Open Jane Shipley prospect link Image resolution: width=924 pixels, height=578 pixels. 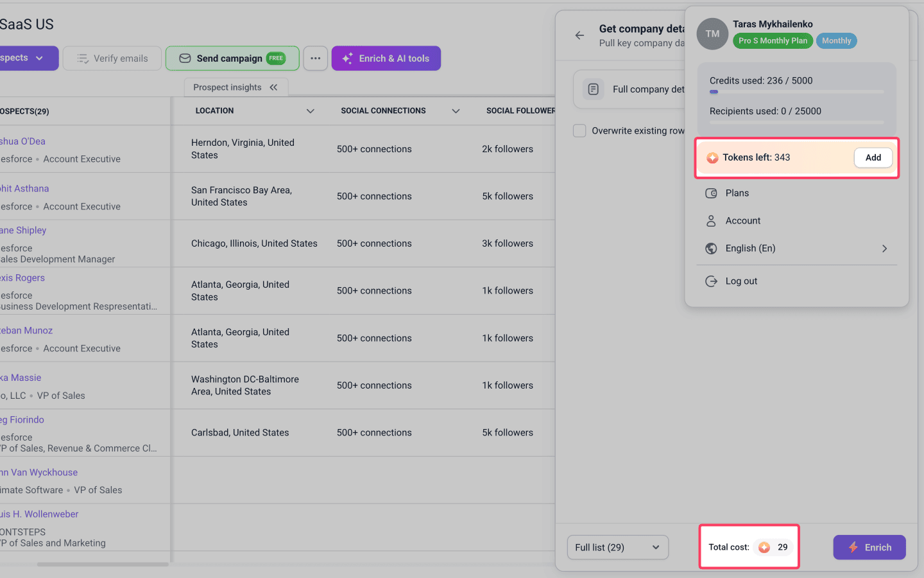point(23,231)
